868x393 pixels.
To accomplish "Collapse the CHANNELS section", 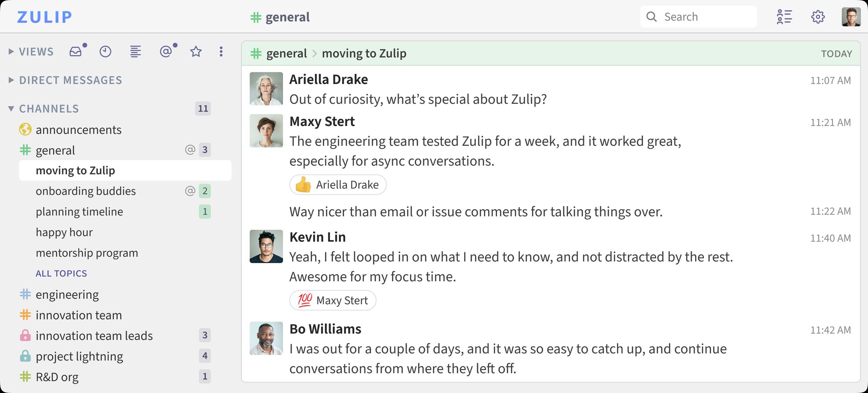I will pos(10,108).
